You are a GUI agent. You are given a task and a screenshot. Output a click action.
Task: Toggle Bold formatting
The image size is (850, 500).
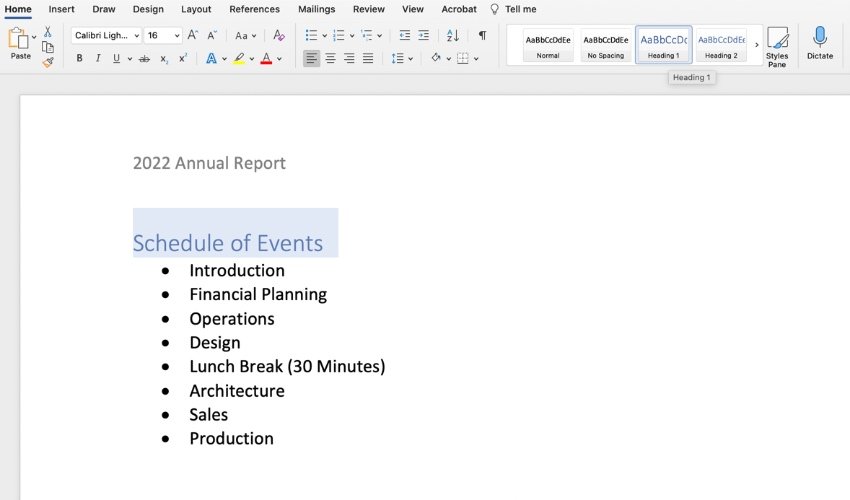tap(79, 58)
